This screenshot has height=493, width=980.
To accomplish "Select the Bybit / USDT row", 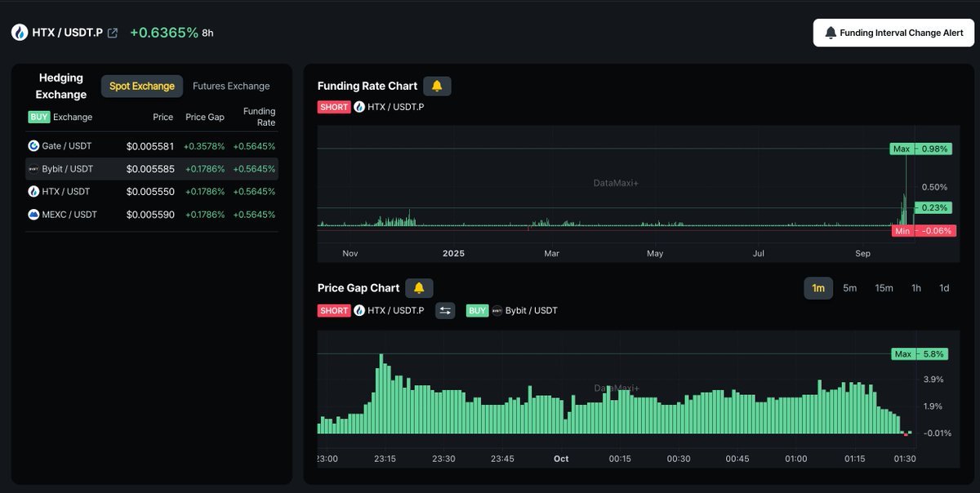I will 152,169.
